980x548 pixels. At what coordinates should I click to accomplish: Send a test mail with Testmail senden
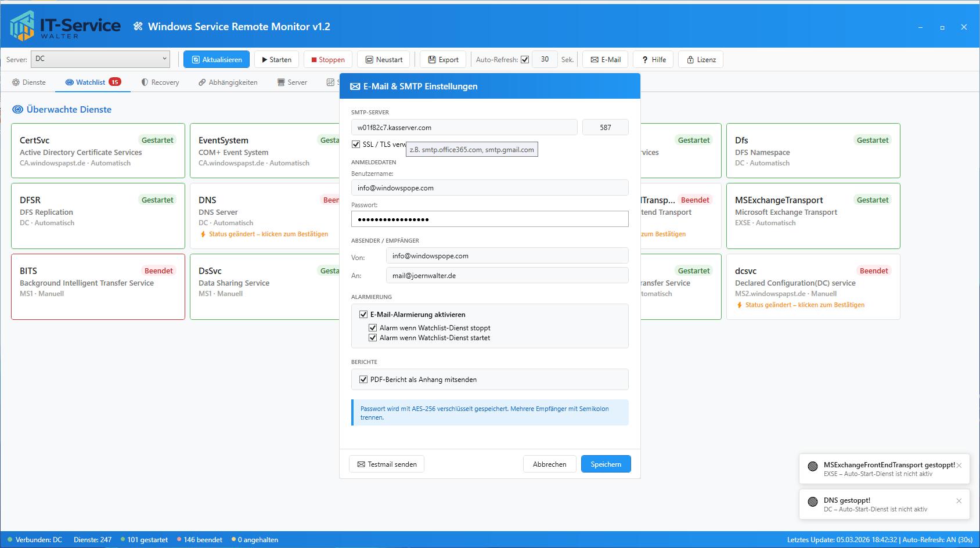[387, 464]
